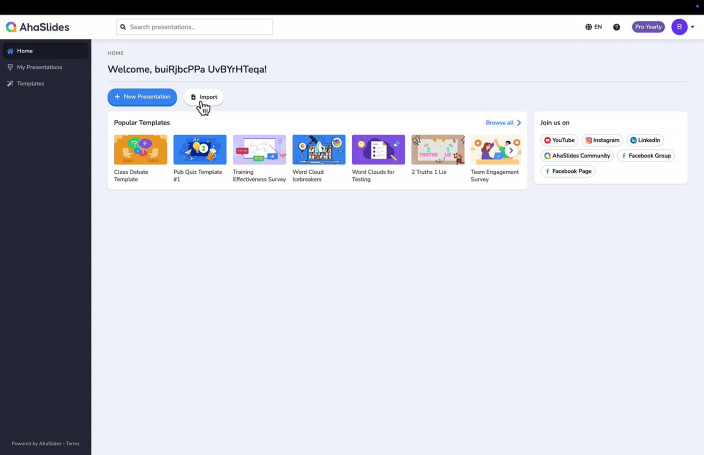This screenshot has height=455, width=704.
Task: Select Home in the sidebar
Action: 25,51
